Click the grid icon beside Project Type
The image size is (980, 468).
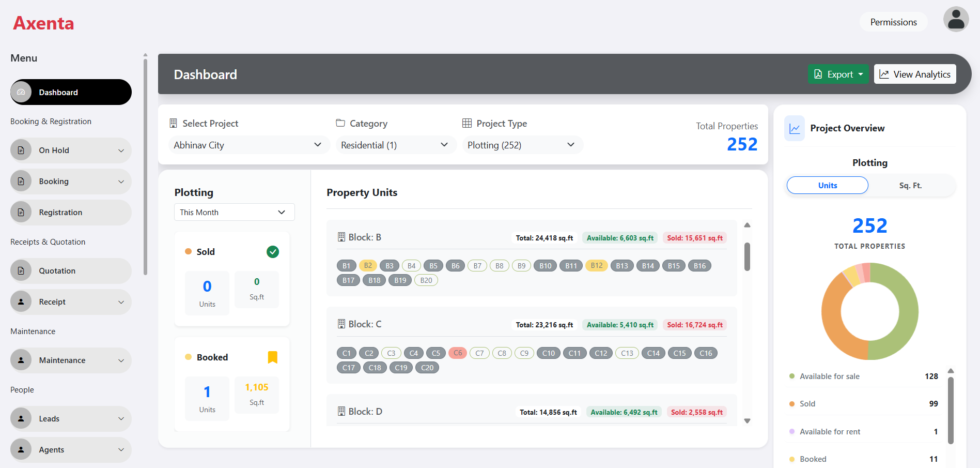[466, 123]
